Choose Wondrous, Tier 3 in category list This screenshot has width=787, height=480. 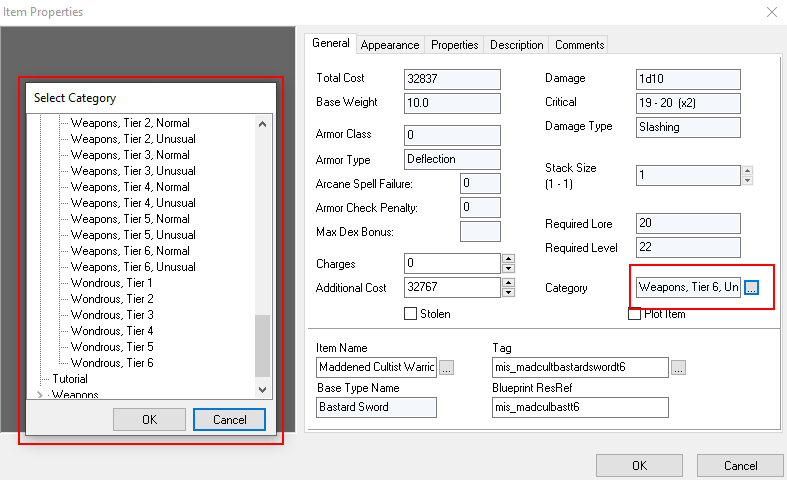[x=112, y=315]
